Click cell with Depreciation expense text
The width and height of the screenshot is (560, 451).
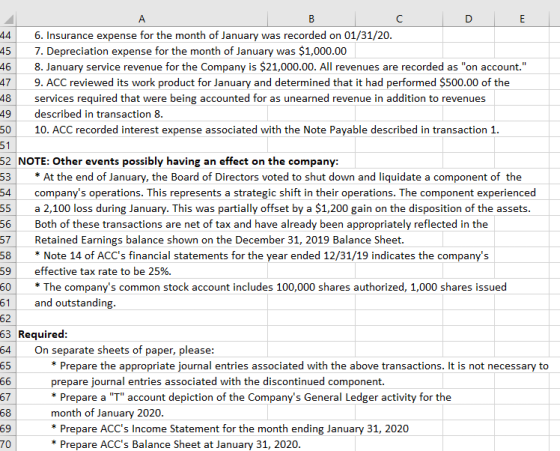point(142,51)
